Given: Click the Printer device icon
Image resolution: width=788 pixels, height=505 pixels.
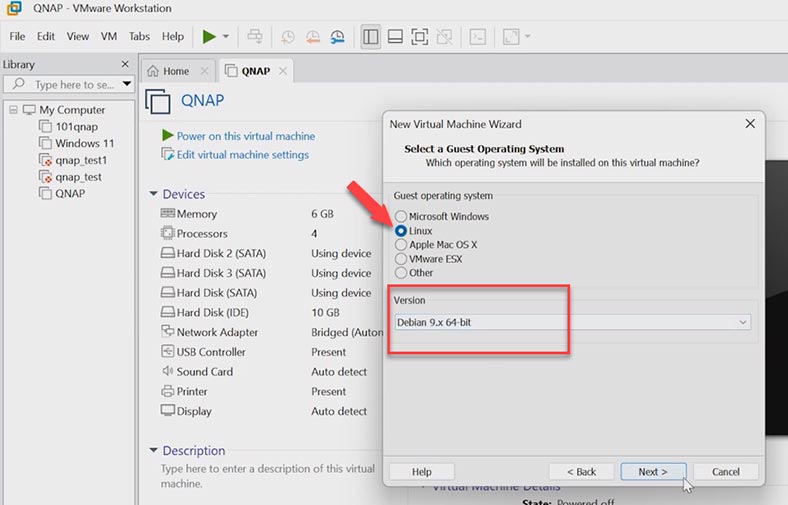Looking at the screenshot, I should coord(167,391).
